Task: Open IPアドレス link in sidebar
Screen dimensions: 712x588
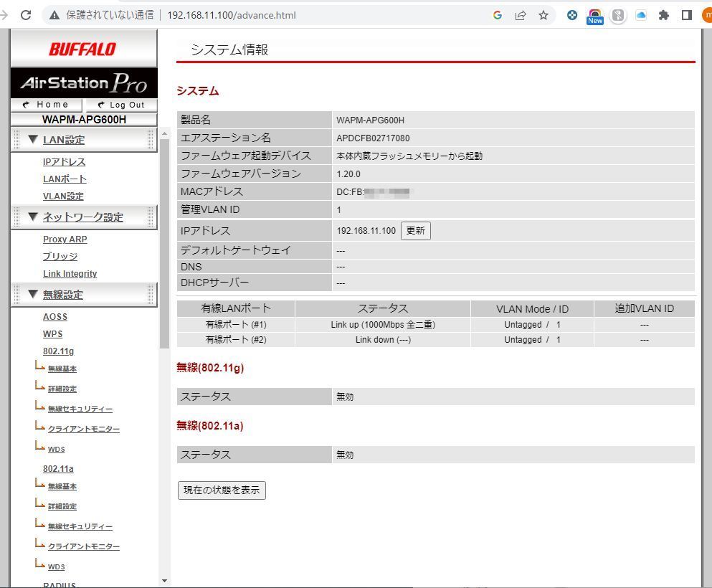Action: 64,161
